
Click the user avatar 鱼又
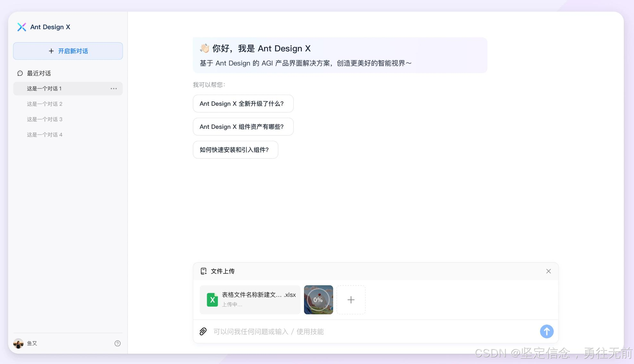point(18,343)
